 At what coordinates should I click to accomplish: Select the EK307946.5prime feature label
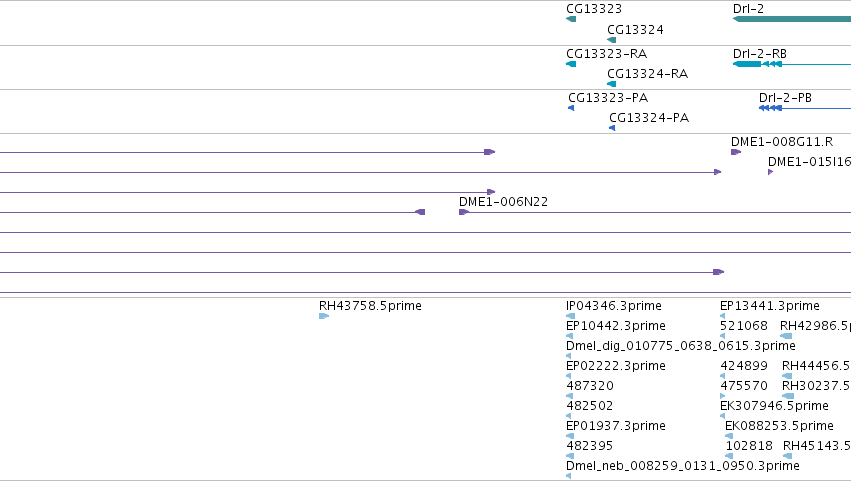(x=774, y=406)
